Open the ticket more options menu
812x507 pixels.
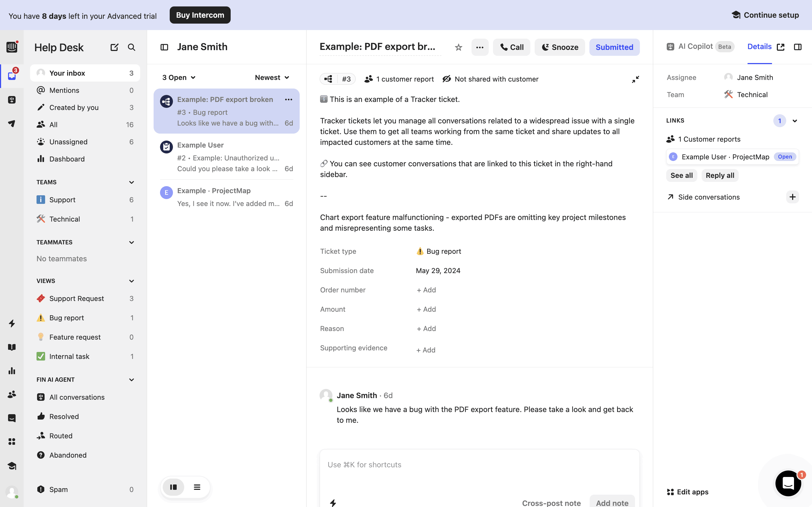tap(480, 47)
